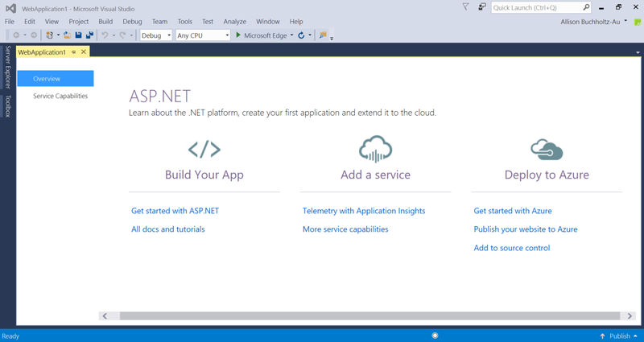Select the Service Capabilities tab
Viewport: 644px width, 342px height.
(x=60, y=96)
